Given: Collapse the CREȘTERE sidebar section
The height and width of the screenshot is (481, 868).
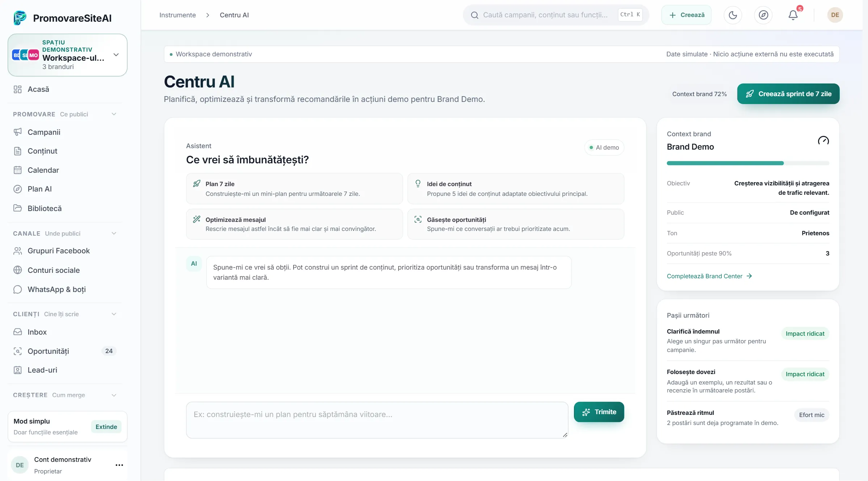Looking at the screenshot, I should coord(114,395).
